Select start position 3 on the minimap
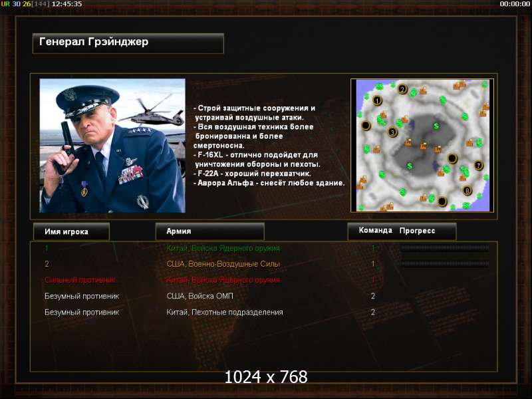 pos(392,132)
